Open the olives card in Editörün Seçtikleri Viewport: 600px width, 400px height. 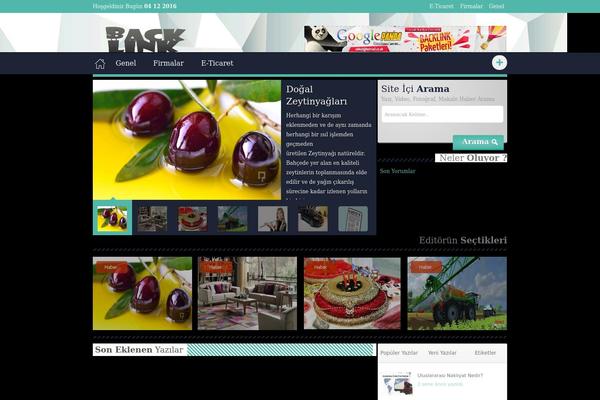(x=142, y=293)
